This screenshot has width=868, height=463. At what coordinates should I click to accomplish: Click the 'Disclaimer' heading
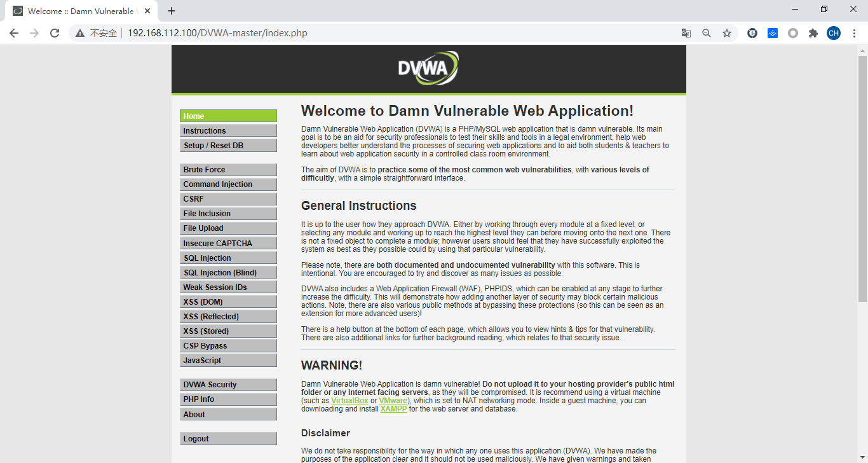(x=325, y=433)
